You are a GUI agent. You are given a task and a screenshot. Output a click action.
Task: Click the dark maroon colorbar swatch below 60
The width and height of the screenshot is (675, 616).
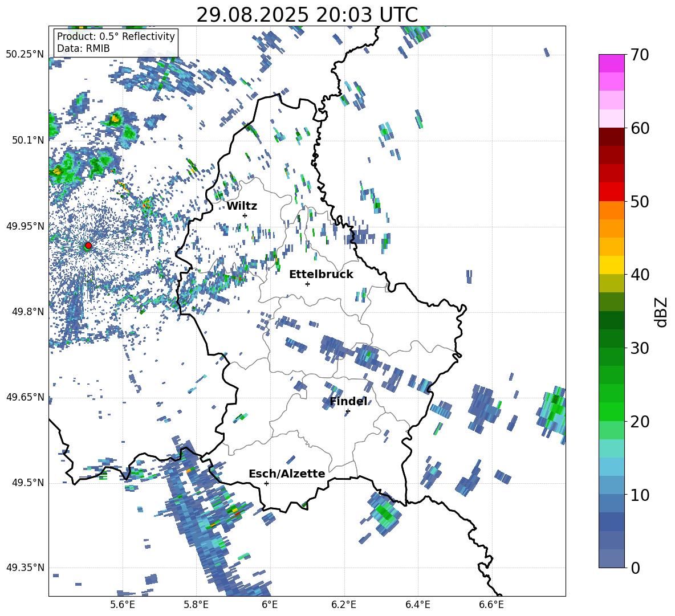[611, 136]
